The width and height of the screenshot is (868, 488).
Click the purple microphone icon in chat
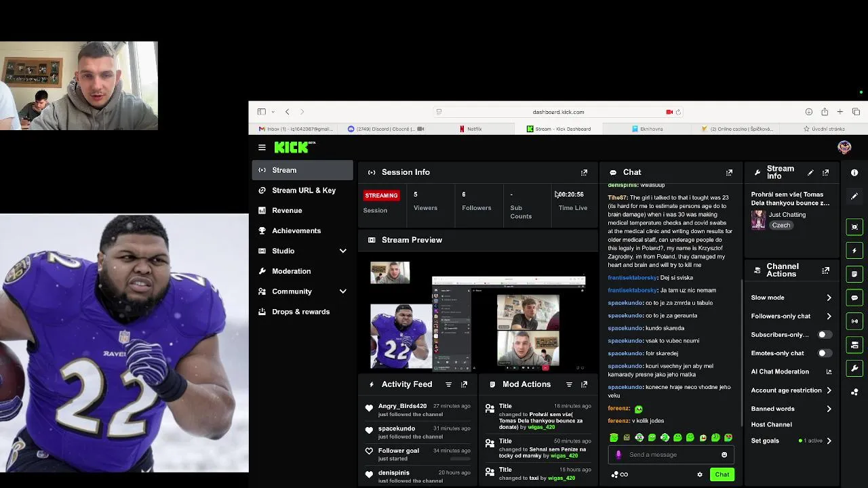point(618,455)
